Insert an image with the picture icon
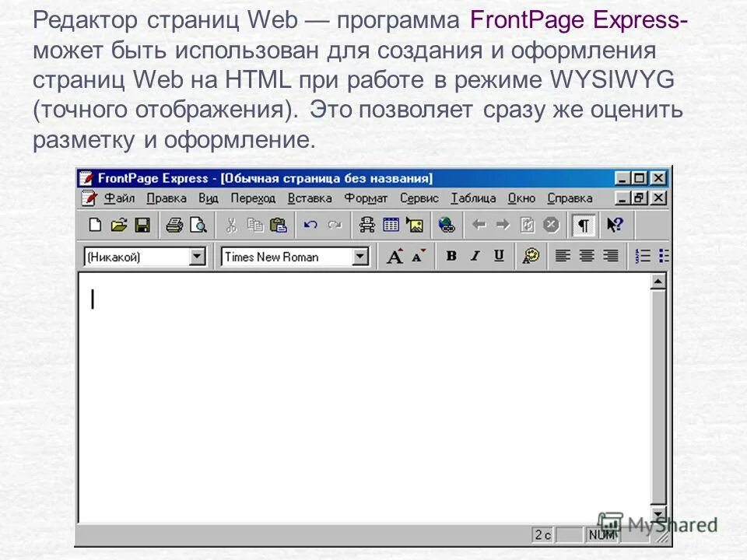Image resolution: width=747 pixels, height=560 pixels. [415, 224]
